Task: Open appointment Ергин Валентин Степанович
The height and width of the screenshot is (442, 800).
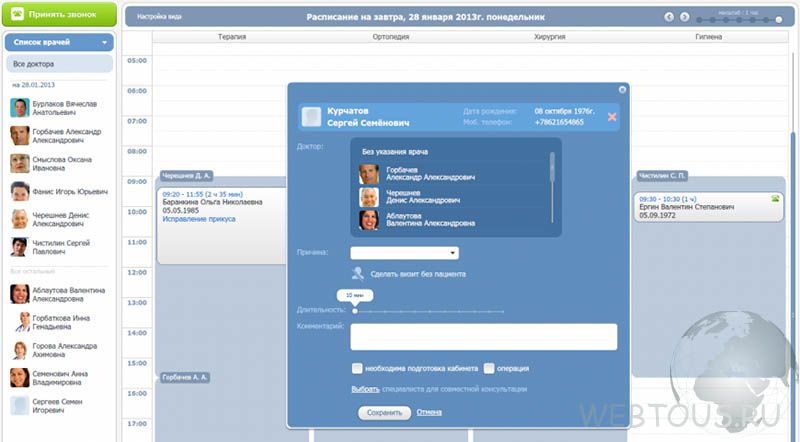Action: (x=708, y=207)
